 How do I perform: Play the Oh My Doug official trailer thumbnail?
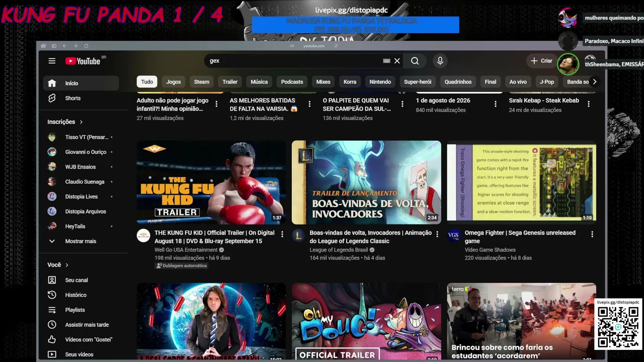(366, 322)
